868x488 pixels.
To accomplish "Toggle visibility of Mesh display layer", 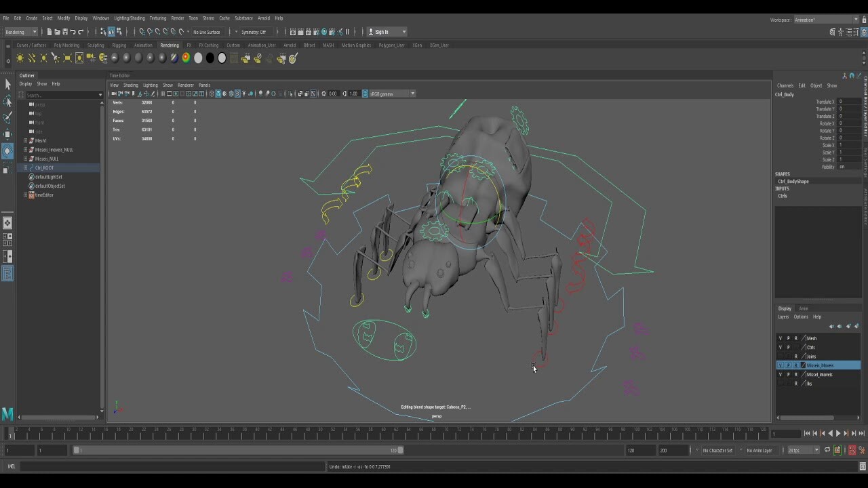I will [780, 338].
